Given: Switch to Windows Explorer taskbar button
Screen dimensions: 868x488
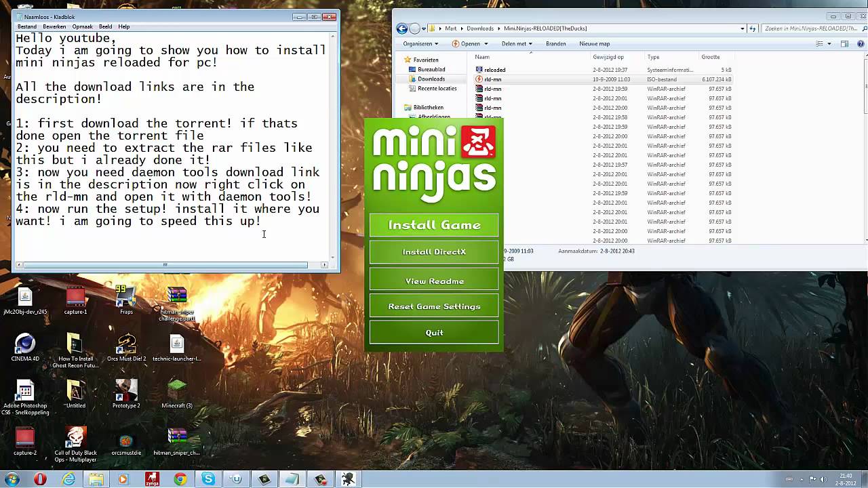Looking at the screenshot, I should tap(96, 479).
